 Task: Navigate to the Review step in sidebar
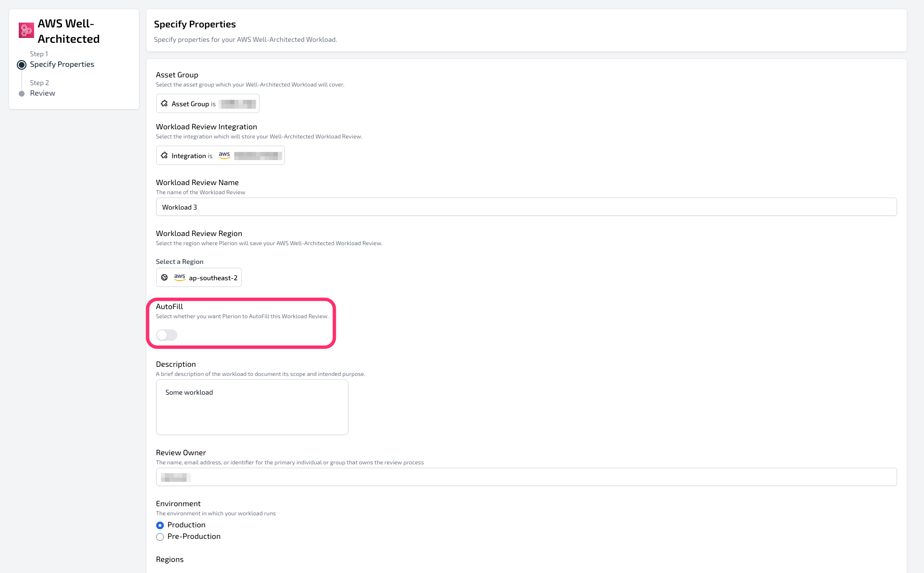click(43, 93)
